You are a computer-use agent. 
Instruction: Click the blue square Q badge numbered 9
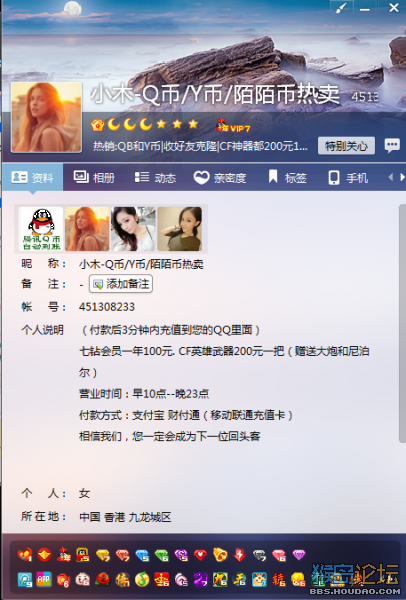[x=25, y=580]
